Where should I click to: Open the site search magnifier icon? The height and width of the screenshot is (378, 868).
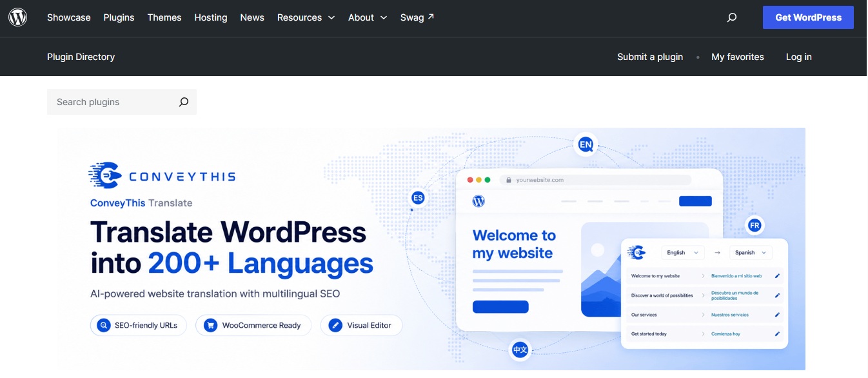click(x=731, y=17)
